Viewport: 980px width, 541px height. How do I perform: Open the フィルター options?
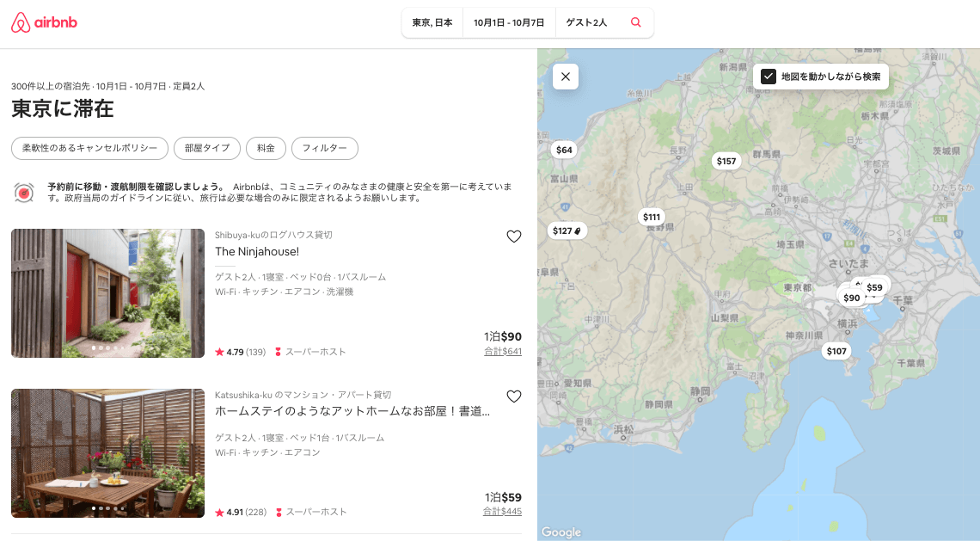pos(324,148)
